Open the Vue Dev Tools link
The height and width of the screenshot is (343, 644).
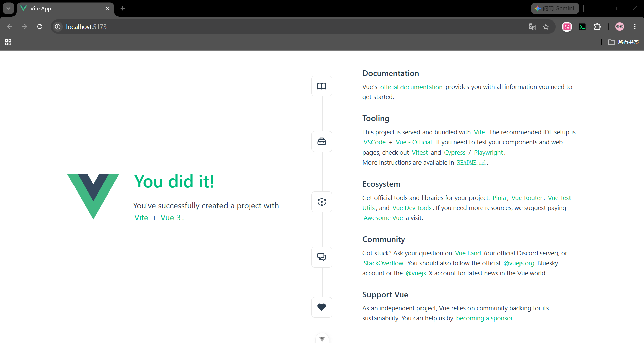(412, 208)
